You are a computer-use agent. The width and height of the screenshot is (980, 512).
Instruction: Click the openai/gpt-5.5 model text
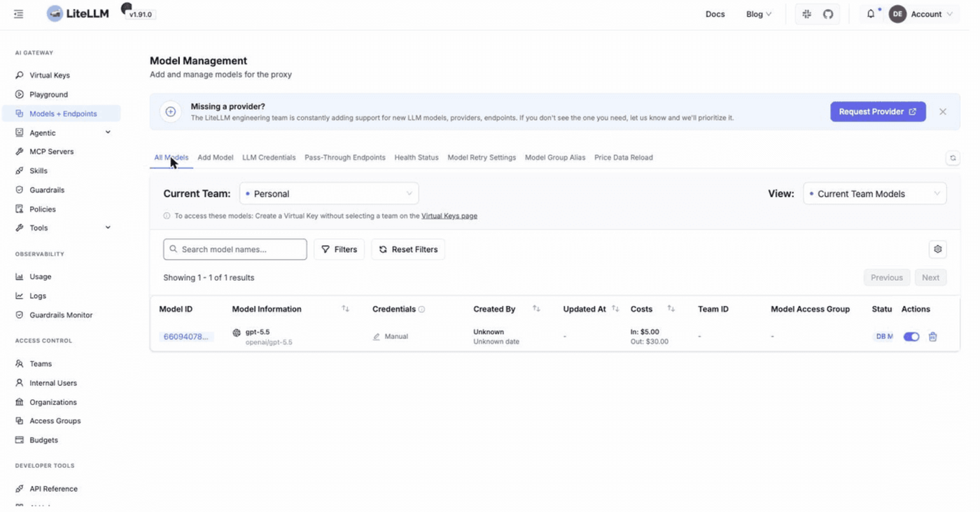click(269, 343)
